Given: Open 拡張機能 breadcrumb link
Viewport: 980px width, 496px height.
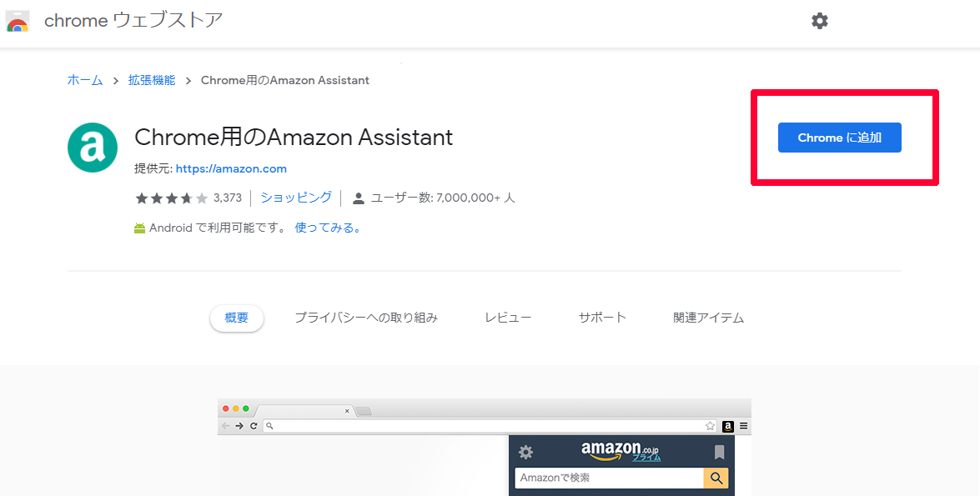Looking at the screenshot, I should point(152,80).
